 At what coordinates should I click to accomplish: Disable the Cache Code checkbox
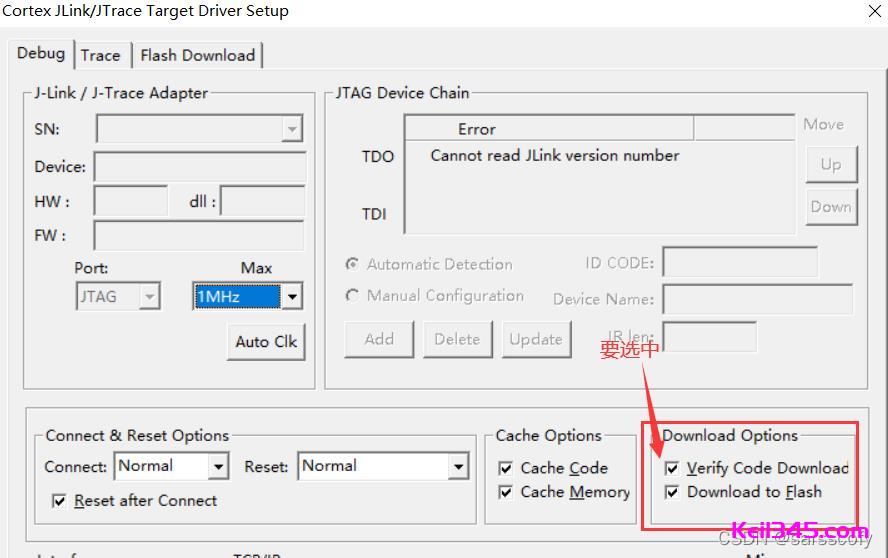click(x=506, y=468)
